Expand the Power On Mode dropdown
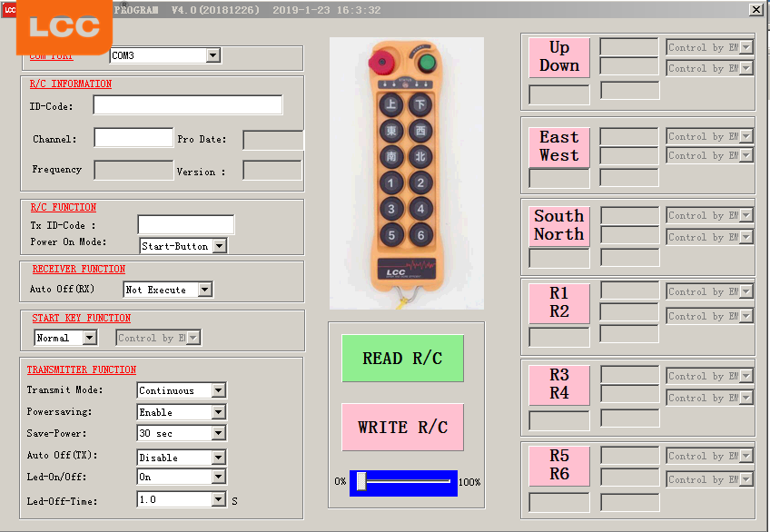The width and height of the screenshot is (770, 532). [219, 246]
